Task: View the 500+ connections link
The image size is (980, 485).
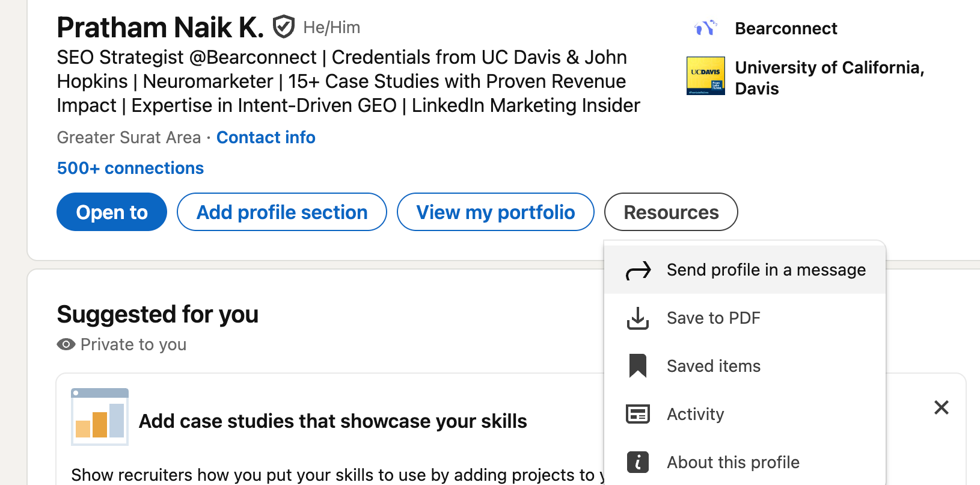Action: click(130, 168)
